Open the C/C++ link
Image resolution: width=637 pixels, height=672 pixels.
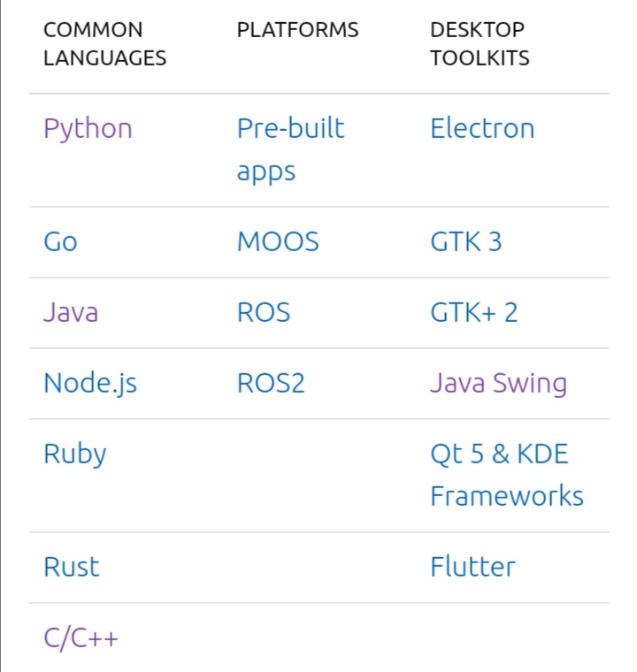(81, 638)
